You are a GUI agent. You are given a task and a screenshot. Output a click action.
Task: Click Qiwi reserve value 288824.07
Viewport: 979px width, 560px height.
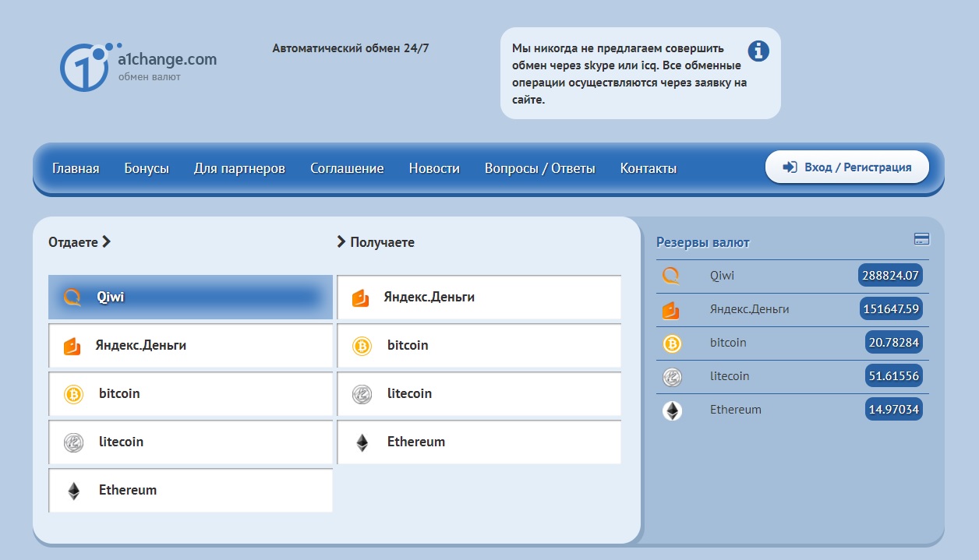(x=890, y=275)
